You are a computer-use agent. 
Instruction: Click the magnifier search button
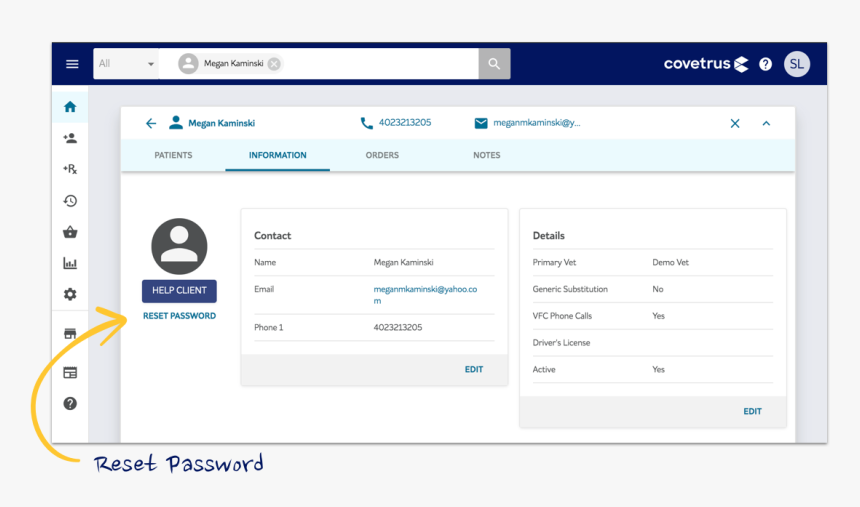click(x=494, y=64)
